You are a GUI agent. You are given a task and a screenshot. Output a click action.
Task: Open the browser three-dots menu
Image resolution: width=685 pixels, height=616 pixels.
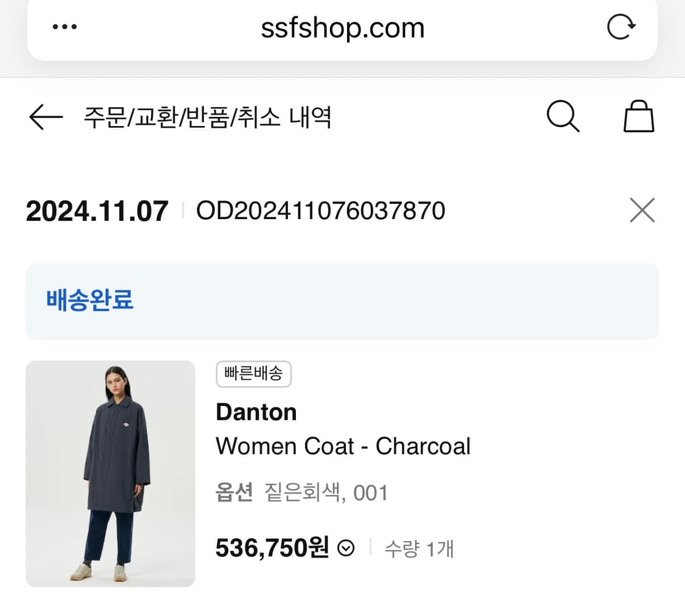65,27
